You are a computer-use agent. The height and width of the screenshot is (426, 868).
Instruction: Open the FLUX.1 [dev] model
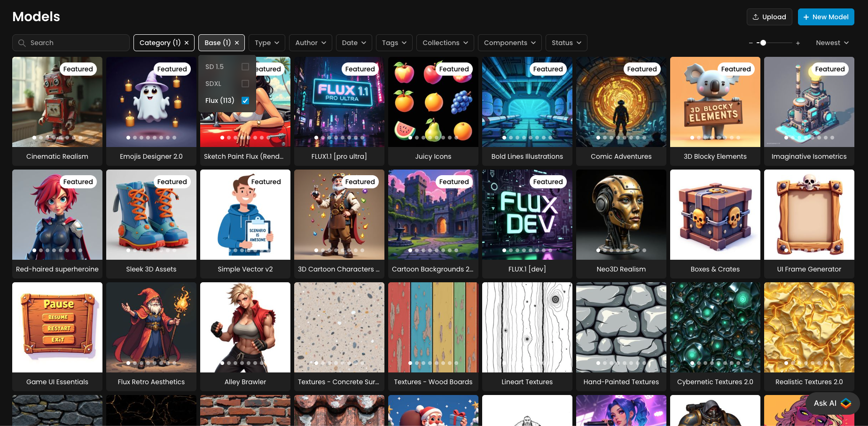[x=527, y=224]
